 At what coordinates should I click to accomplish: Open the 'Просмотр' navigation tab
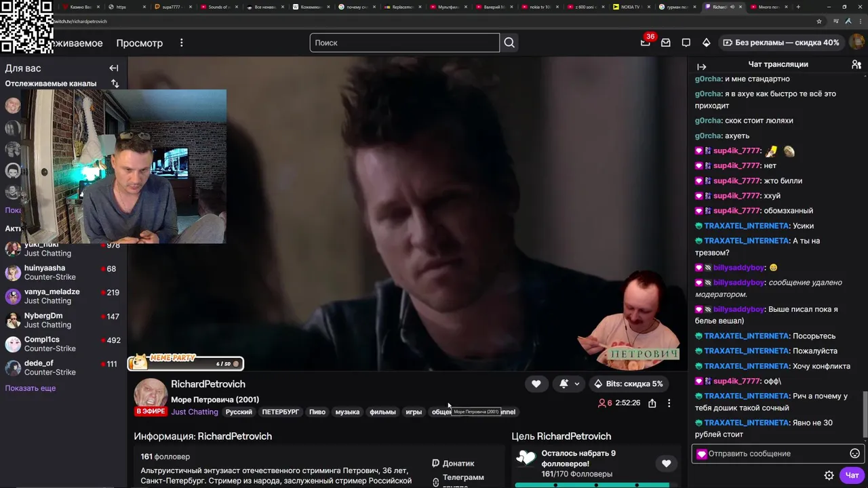tap(139, 43)
